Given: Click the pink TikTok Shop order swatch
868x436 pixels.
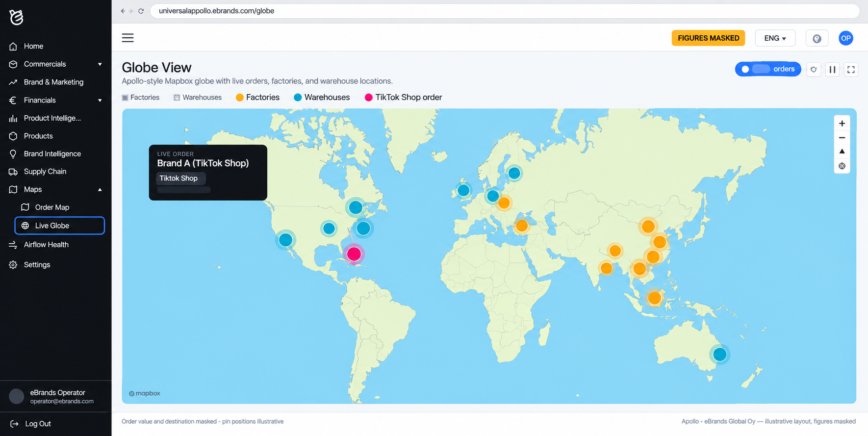Looking at the screenshot, I should coord(369,98).
